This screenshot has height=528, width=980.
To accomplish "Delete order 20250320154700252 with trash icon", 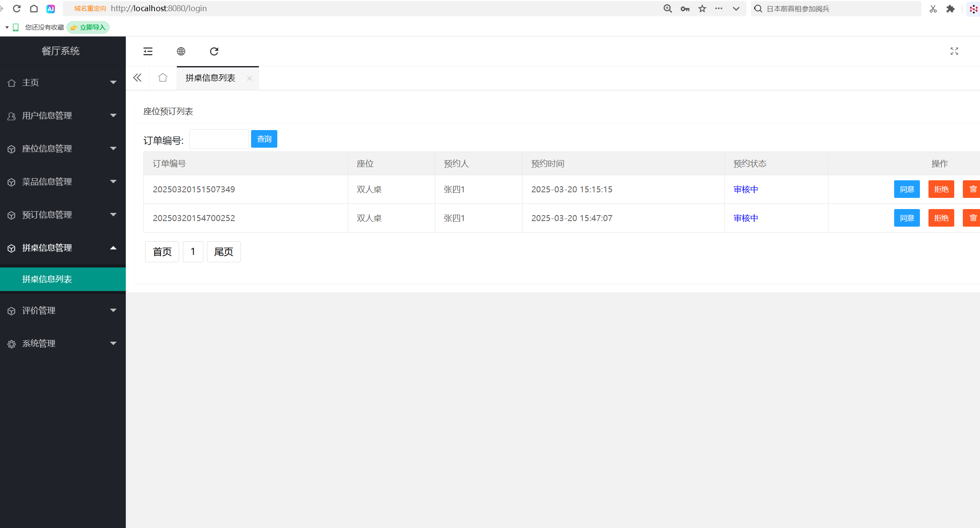I will [x=972, y=218].
